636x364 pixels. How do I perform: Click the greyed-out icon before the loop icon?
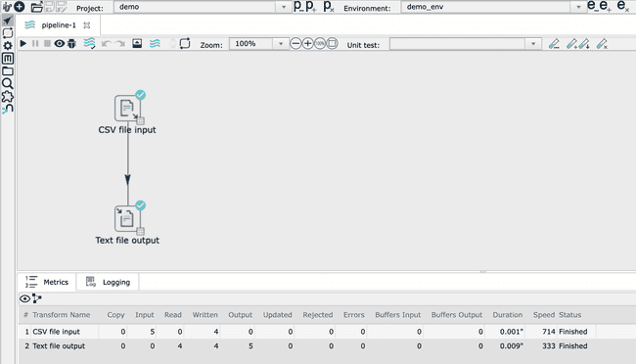point(173,43)
